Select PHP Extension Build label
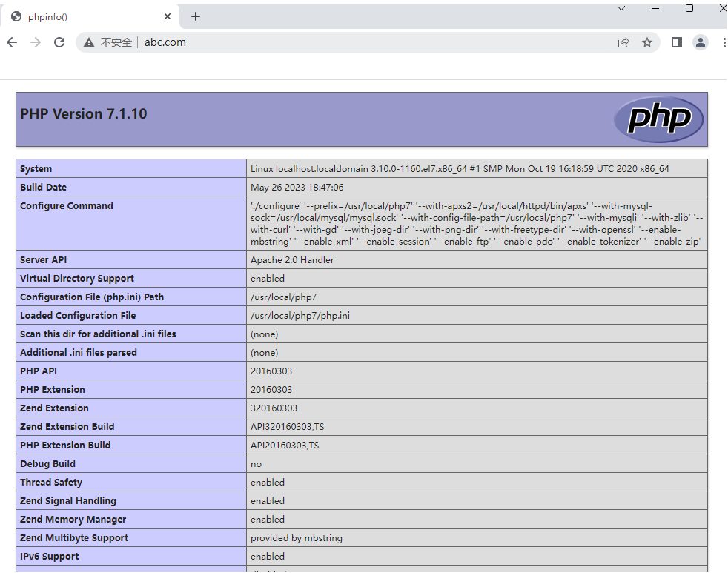This screenshot has height=573, width=728. tap(65, 446)
